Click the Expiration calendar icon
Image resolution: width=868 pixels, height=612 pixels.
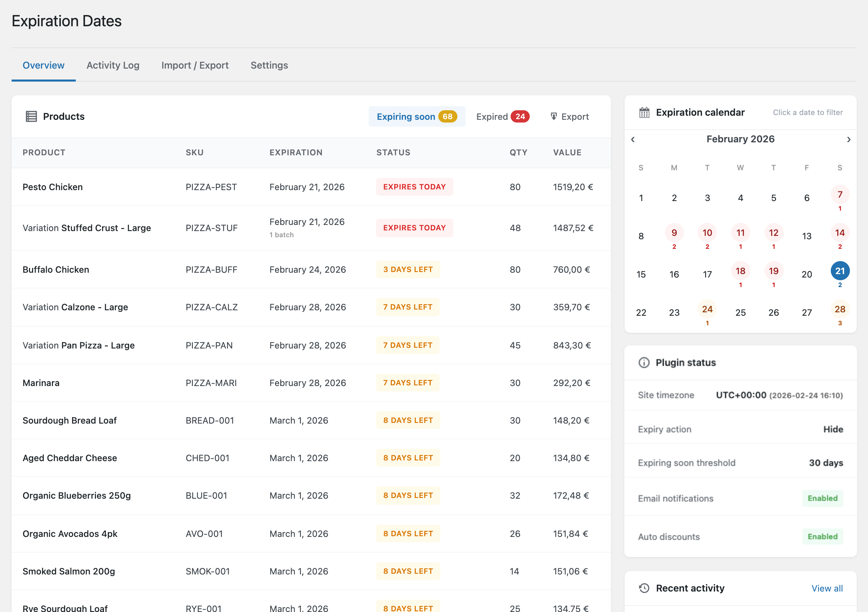644,112
